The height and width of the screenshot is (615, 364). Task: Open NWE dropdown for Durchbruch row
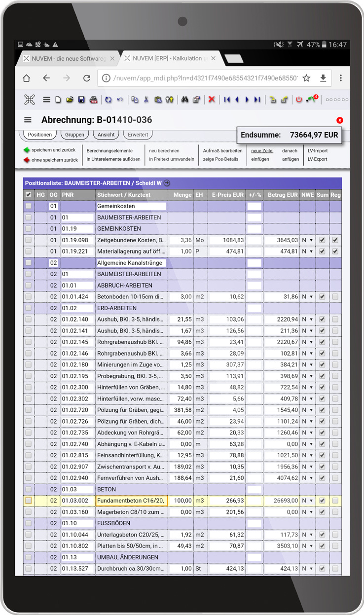(307, 569)
